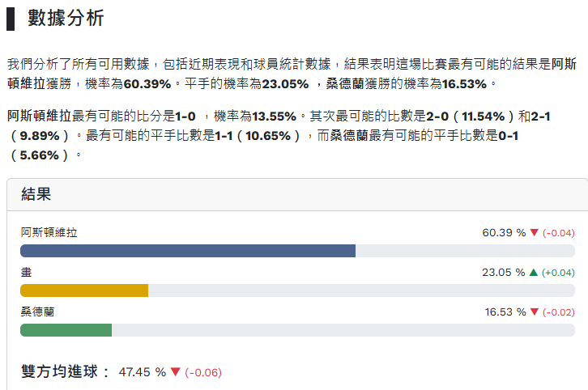This screenshot has width=588, height=390.
Task: Click the 結果 panel header
Action: [36, 194]
